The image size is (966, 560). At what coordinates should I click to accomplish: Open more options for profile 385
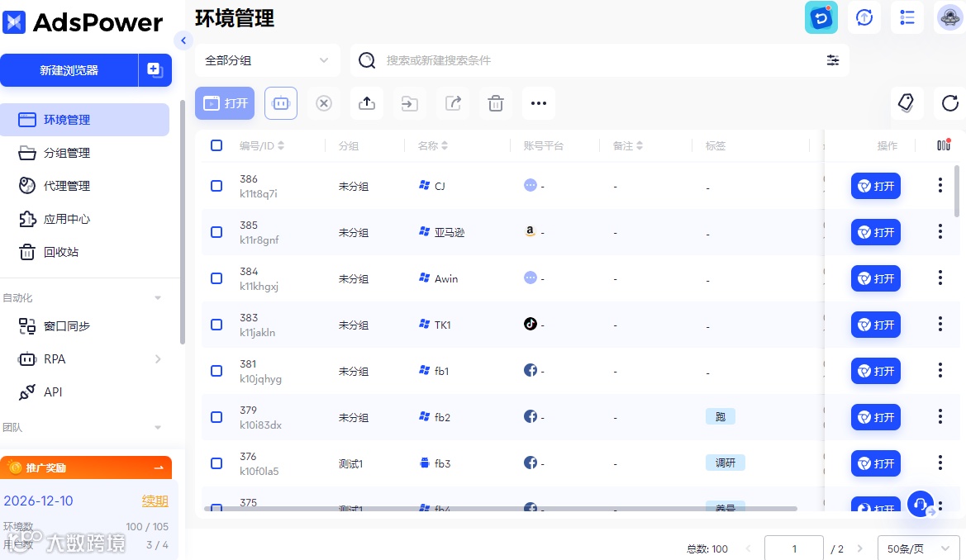click(x=940, y=231)
